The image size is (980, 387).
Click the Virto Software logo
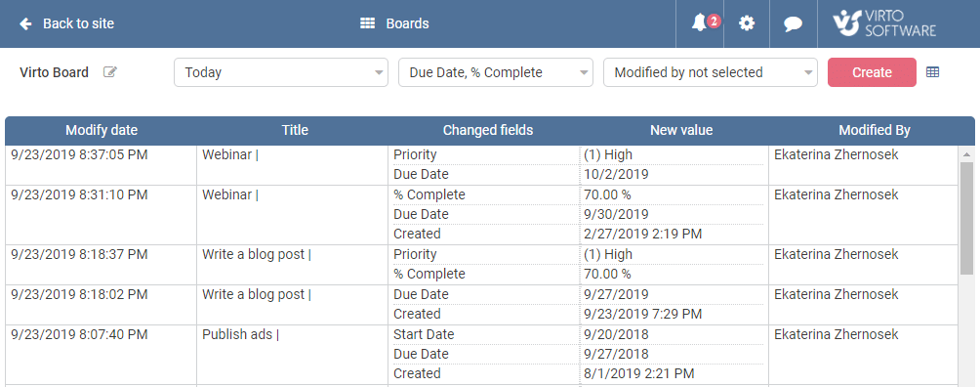pos(884,23)
